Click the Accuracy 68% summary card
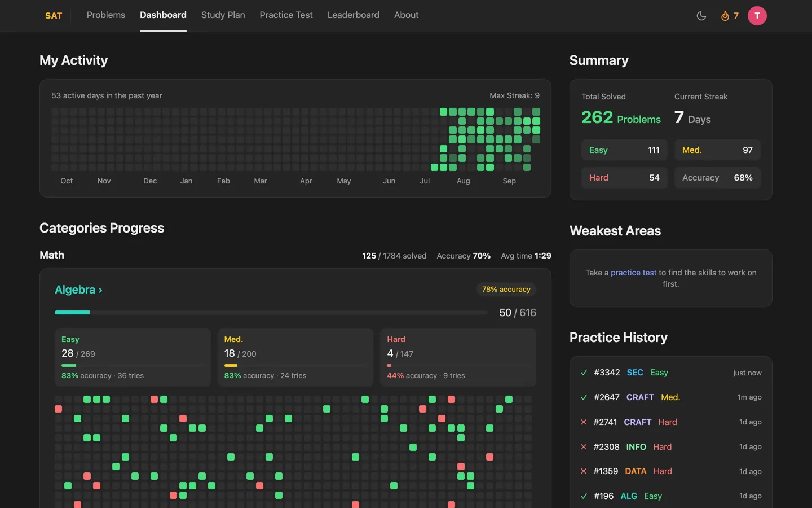Screen dimensions: 812x508 point(717,178)
